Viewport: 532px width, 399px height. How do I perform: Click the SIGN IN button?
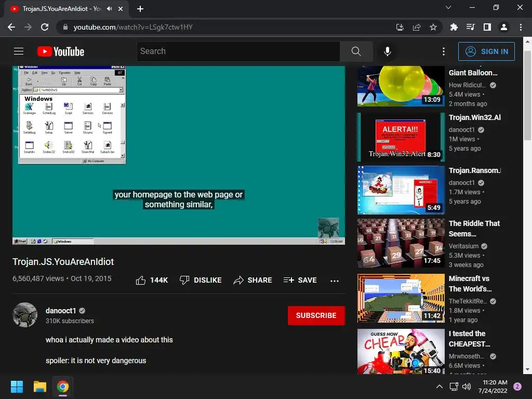[x=486, y=51]
